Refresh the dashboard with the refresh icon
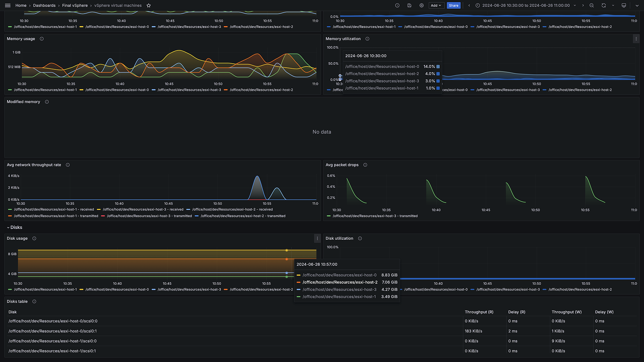This screenshot has width=644, height=362. pos(604,5)
